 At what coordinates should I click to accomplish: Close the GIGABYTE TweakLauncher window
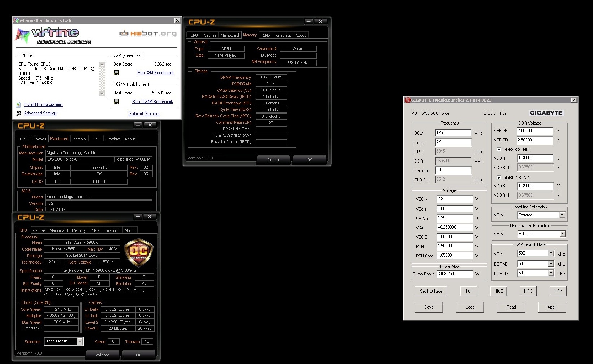click(574, 100)
